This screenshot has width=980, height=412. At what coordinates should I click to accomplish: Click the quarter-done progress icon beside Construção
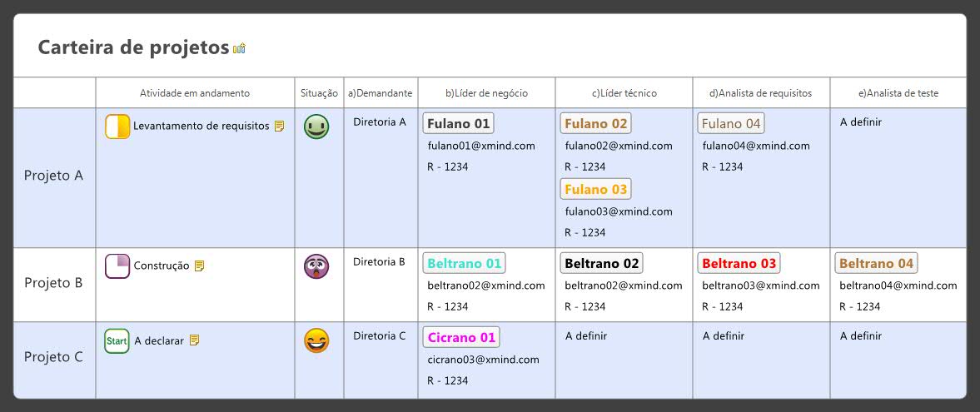tap(117, 266)
